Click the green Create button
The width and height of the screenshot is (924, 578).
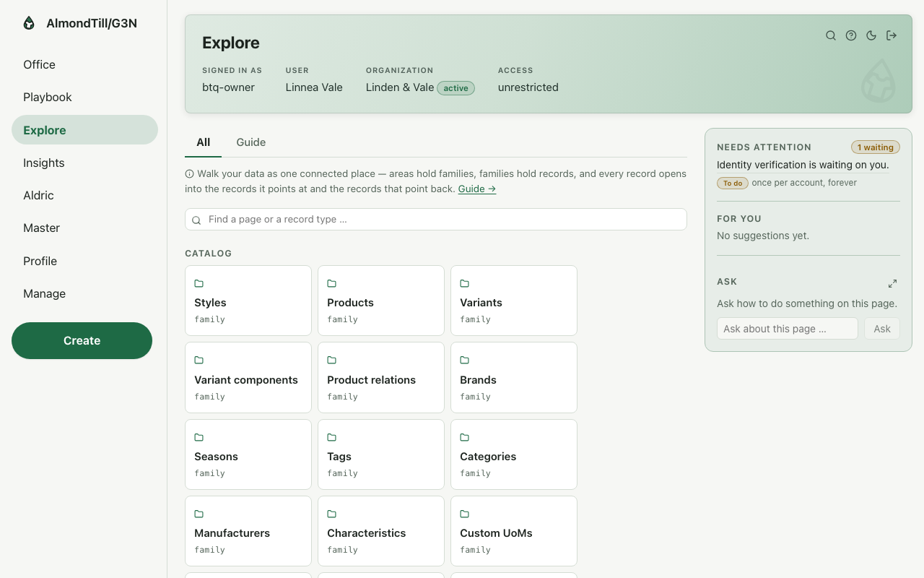(x=82, y=340)
